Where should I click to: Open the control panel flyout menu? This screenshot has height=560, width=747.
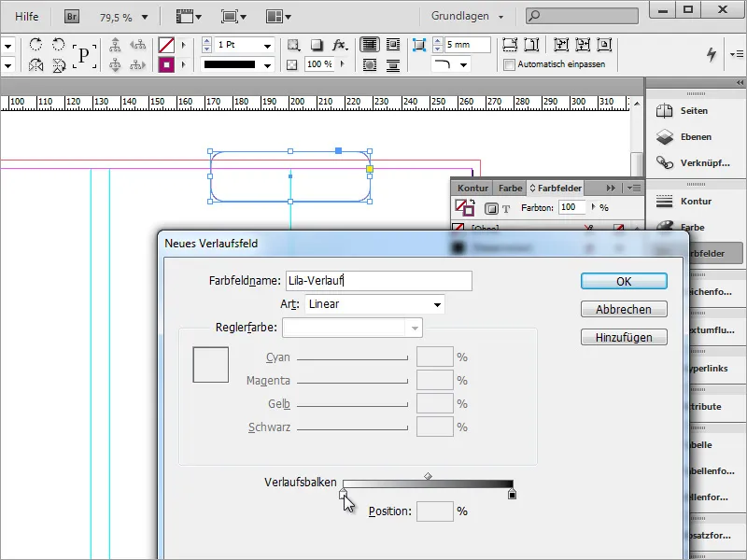[737, 54]
